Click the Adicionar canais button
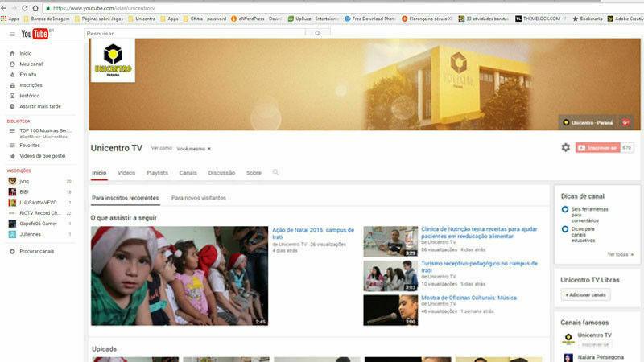 click(x=585, y=295)
